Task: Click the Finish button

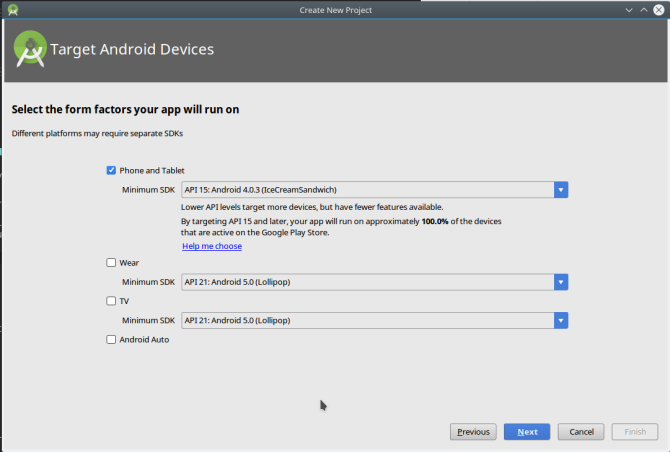Action: [x=635, y=432]
